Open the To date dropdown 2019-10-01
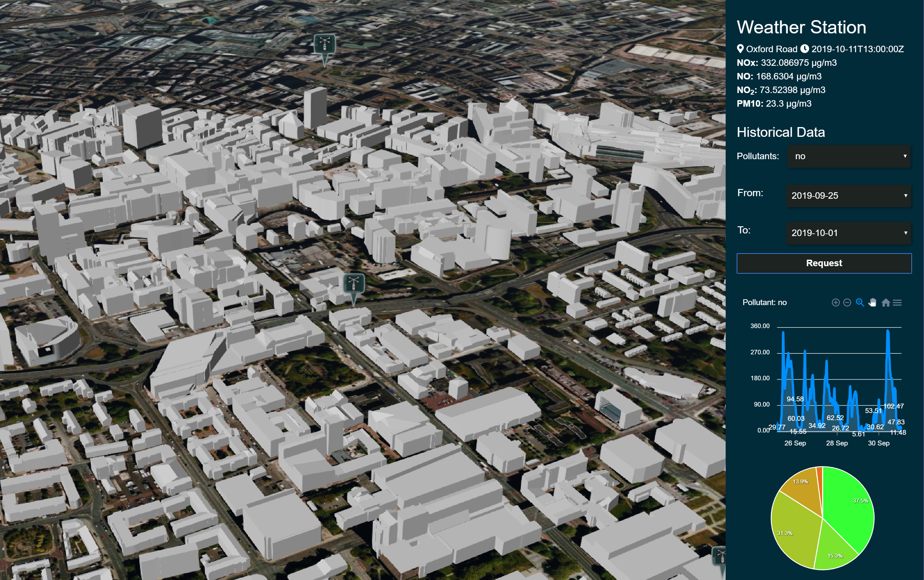The width and height of the screenshot is (924, 580). click(849, 233)
